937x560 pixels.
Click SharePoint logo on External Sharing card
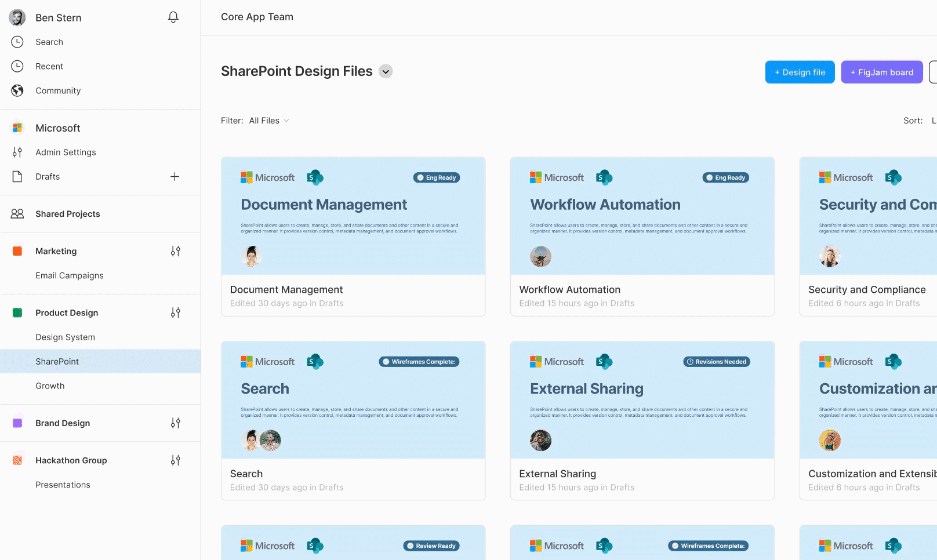point(604,362)
